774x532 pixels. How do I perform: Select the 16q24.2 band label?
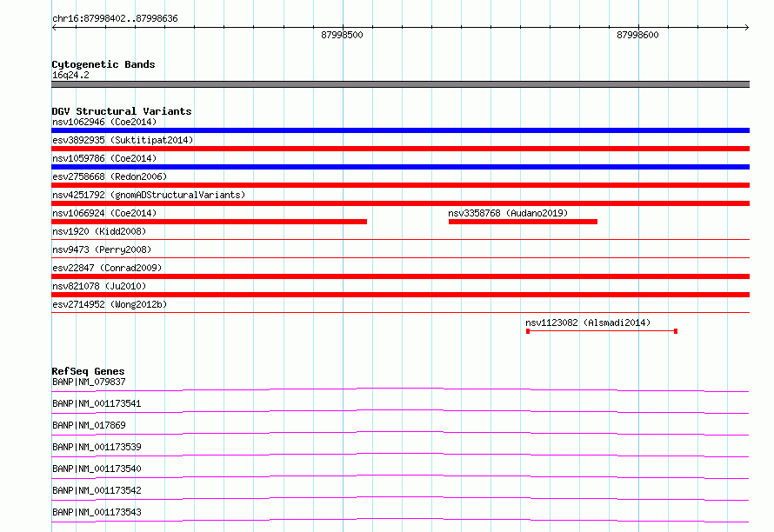70,75
